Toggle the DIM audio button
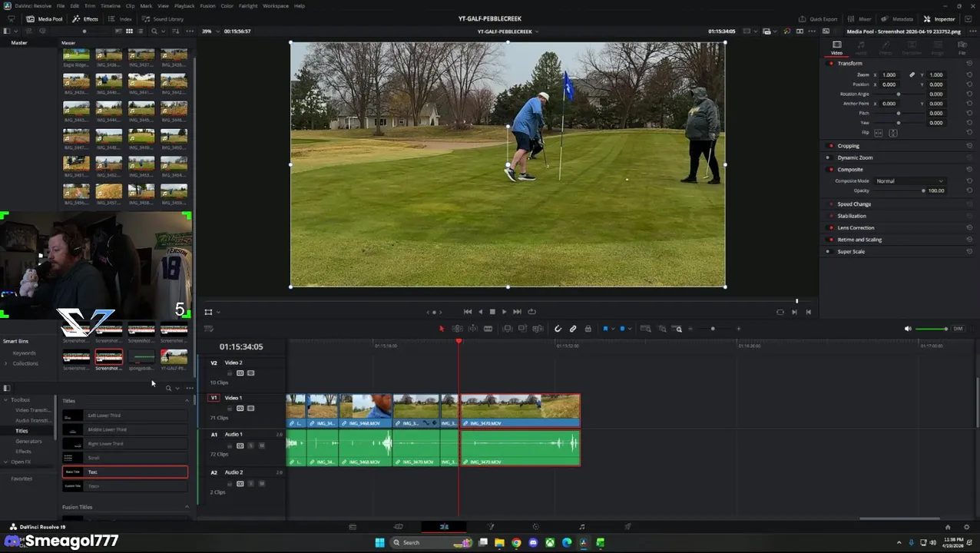 [958, 329]
